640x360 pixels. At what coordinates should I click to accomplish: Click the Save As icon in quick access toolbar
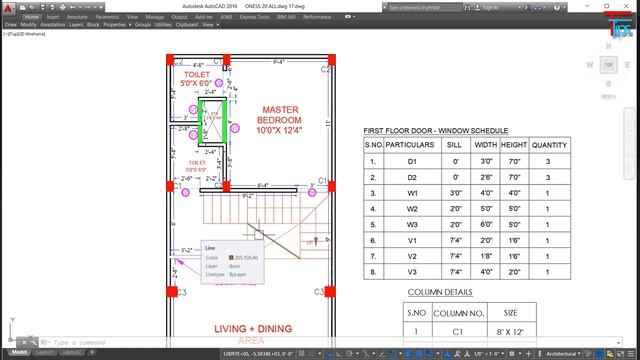tap(52, 7)
